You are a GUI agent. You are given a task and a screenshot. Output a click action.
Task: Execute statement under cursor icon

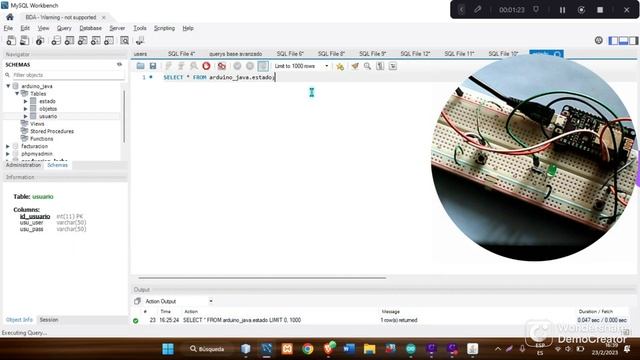tap(181, 66)
